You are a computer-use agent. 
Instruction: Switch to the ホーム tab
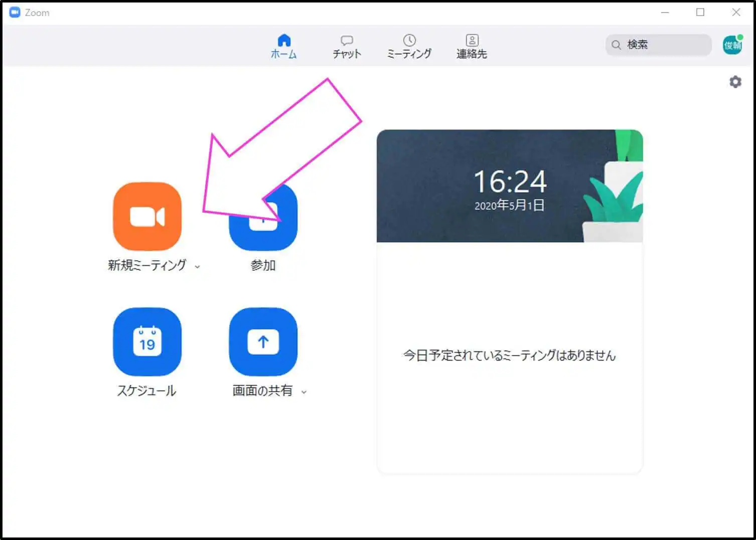point(284,46)
